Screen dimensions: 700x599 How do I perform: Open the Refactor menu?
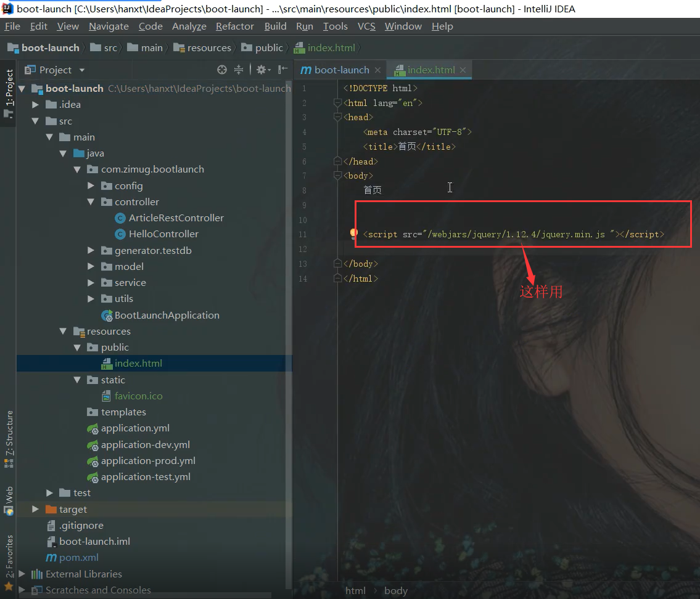point(235,26)
